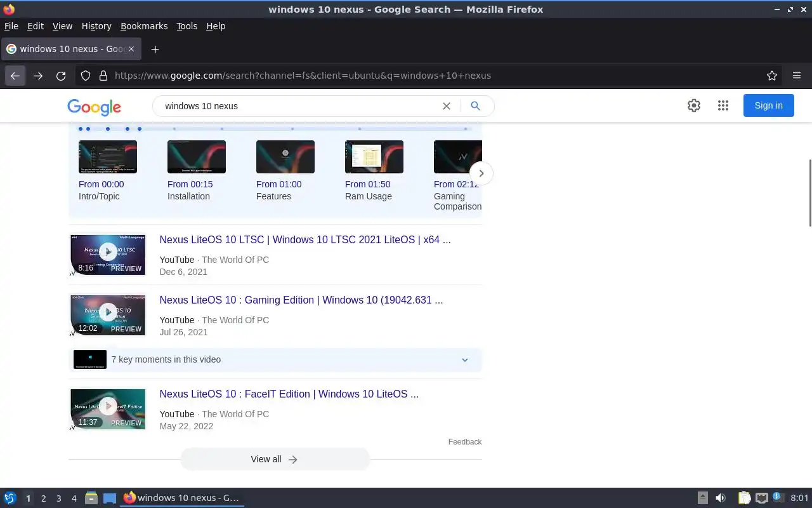Jump to From 01:50 Ram Usage moment
The height and width of the screenshot is (508, 812).
point(369,190)
